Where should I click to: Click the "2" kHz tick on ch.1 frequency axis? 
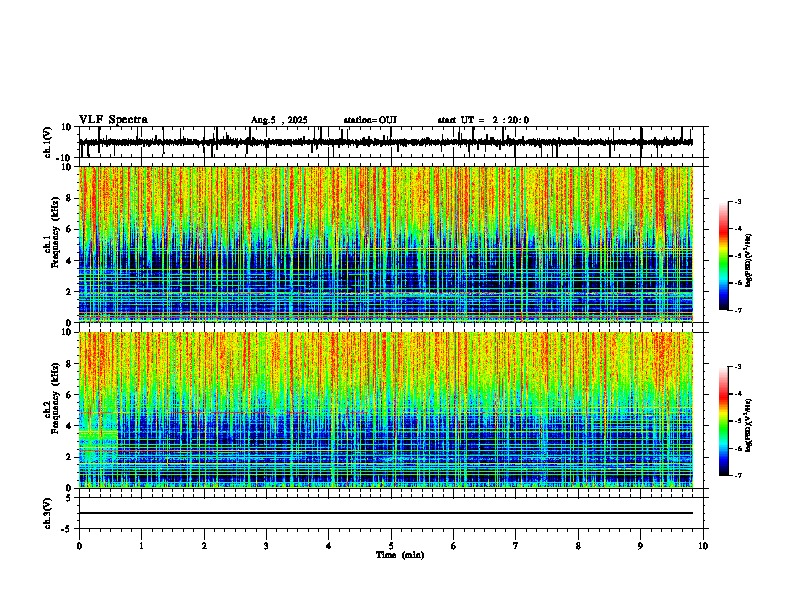69,291
